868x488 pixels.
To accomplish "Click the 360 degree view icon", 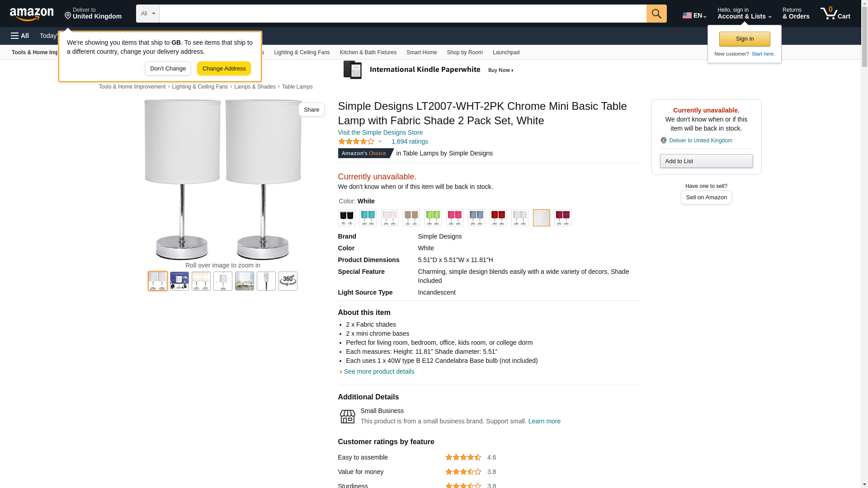I will 288,281.
